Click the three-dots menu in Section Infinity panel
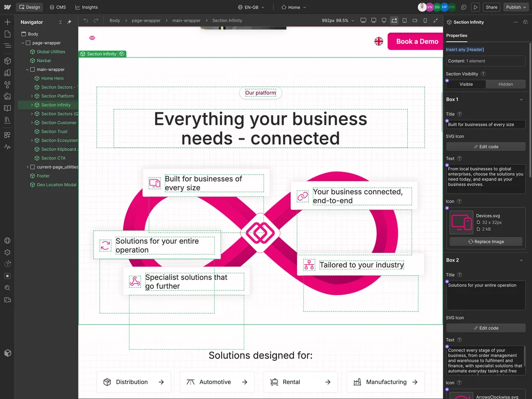The height and width of the screenshot is (399, 532). pos(516,22)
